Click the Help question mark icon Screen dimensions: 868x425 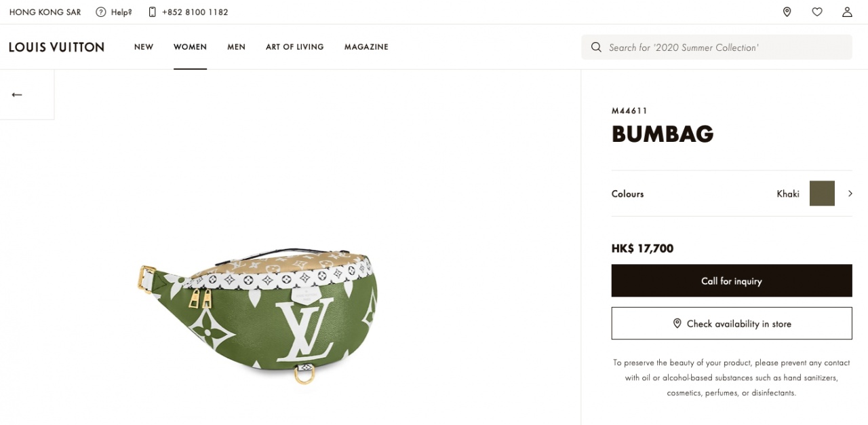click(101, 12)
